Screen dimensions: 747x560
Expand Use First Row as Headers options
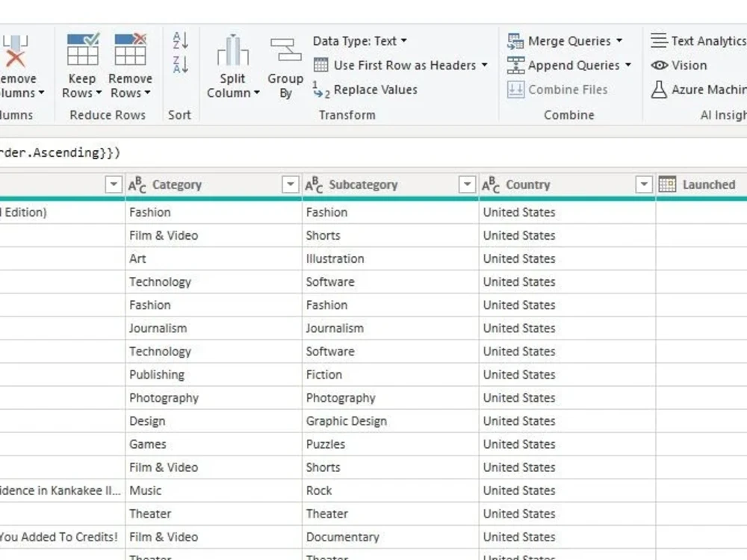pos(485,66)
